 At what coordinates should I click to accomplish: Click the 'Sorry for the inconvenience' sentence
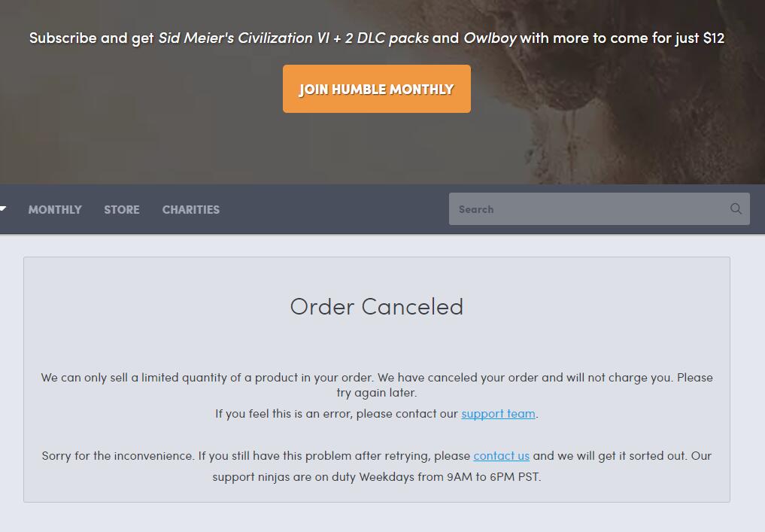pos(256,456)
